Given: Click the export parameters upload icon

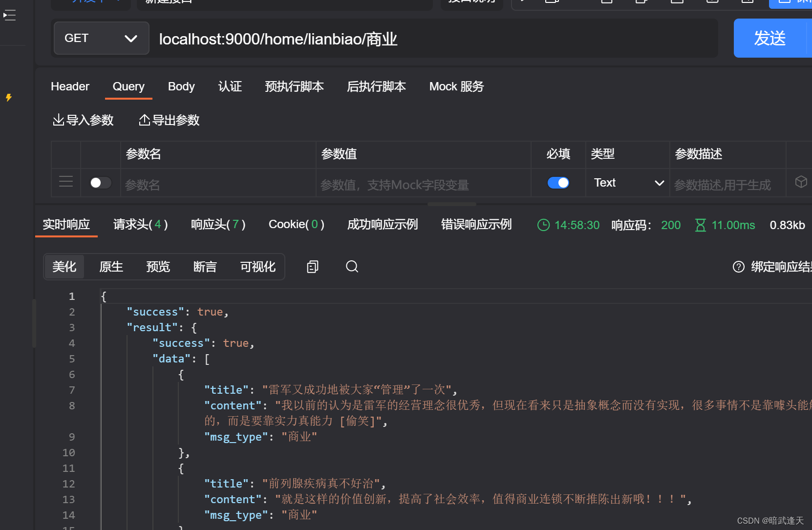Looking at the screenshot, I should tap(144, 120).
